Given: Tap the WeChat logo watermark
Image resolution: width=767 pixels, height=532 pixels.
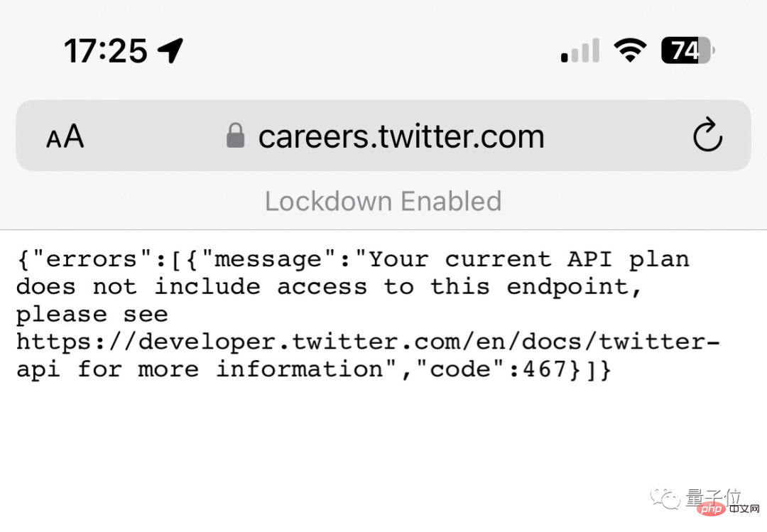Looking at the screenshot, I should (665, 498).
